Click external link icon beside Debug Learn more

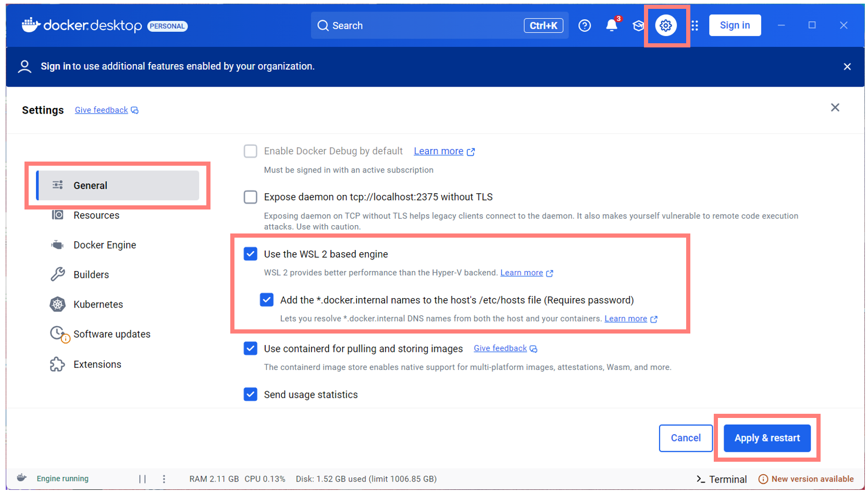[x=471, y=152]
